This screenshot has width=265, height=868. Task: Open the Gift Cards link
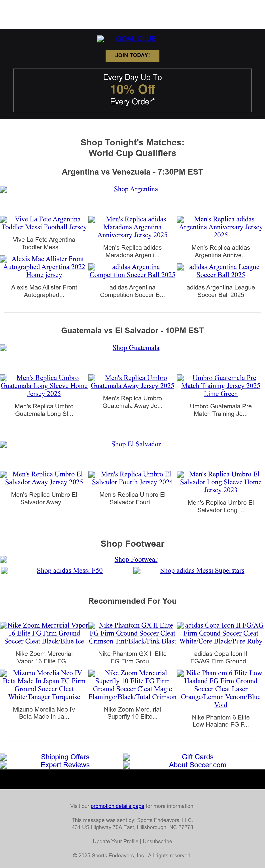pyautogui.click(x=198, y=757)
